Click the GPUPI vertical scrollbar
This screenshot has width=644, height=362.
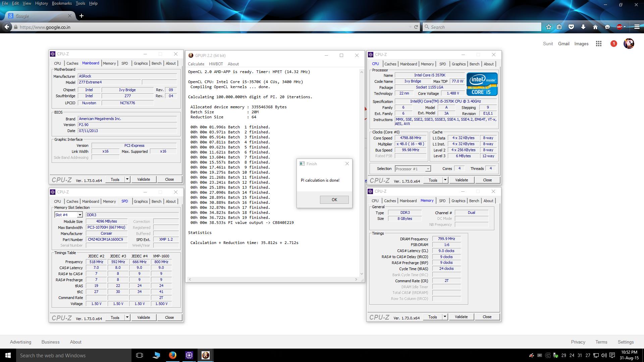pos(362,173)
